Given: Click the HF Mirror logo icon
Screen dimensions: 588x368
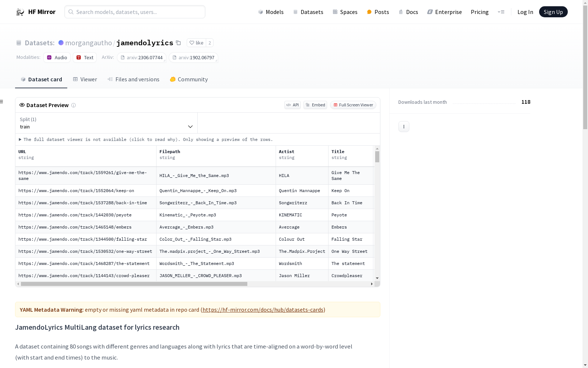Looking at the screenshot, I should pos(20,12).
